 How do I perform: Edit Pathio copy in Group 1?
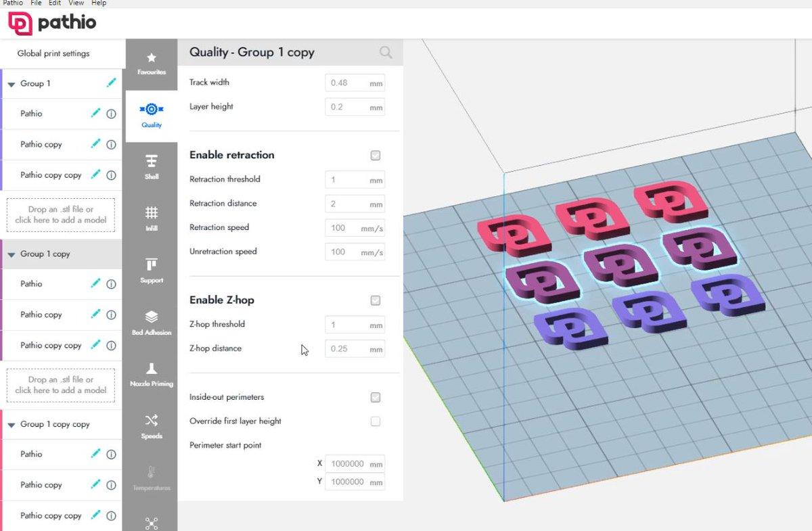[x=95, y=144]
